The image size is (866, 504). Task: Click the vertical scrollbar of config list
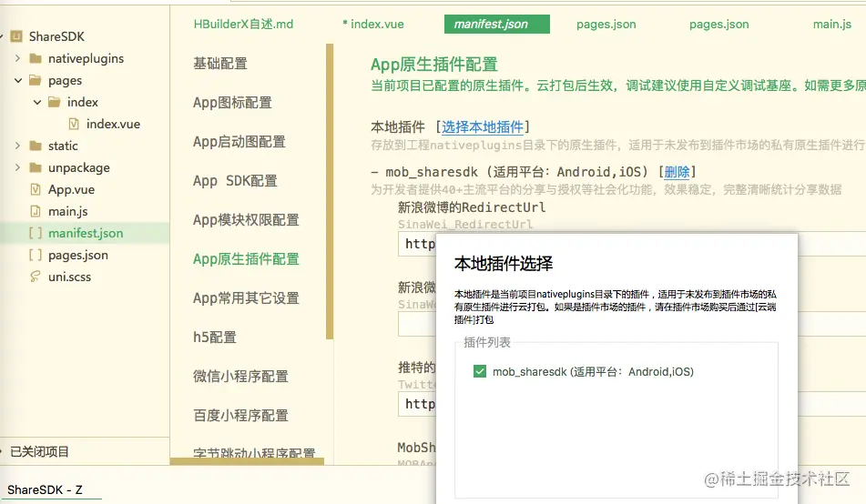[330, 192]
